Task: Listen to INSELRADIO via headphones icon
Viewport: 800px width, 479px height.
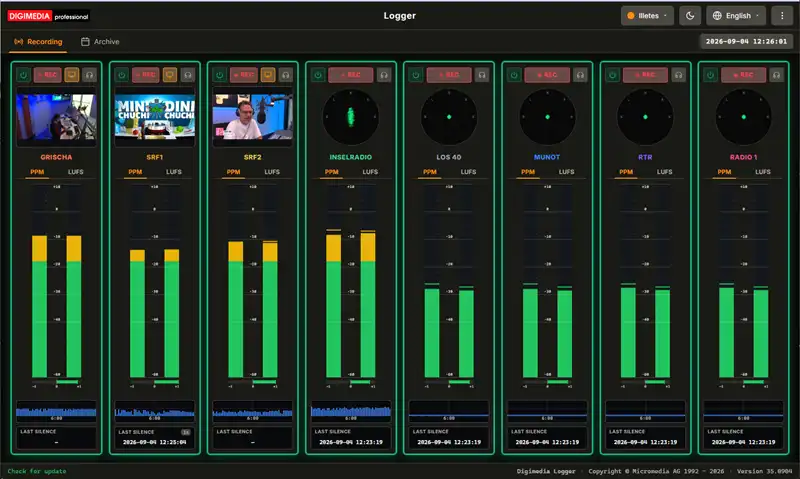Action: point(384,75)
